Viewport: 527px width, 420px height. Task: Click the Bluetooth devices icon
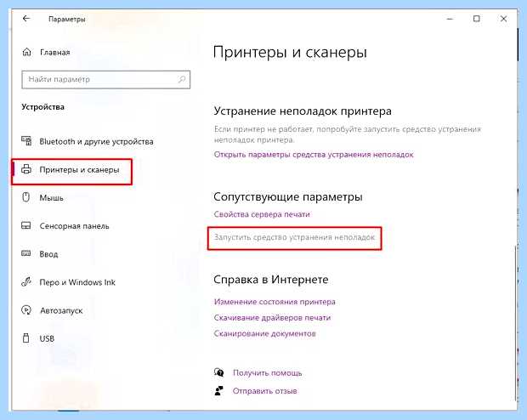click(26, 141)
